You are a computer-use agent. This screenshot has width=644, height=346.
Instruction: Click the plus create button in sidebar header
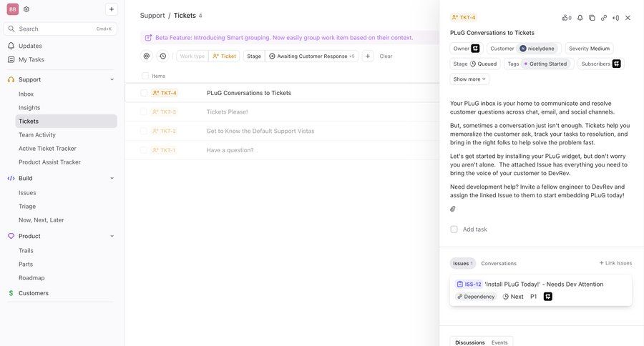112,9
